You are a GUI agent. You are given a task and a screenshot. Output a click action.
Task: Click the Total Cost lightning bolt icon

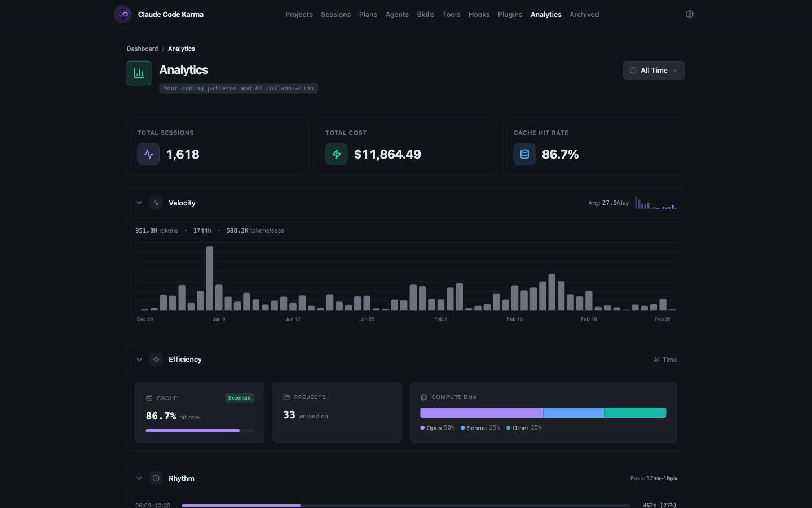coord(336,154)
